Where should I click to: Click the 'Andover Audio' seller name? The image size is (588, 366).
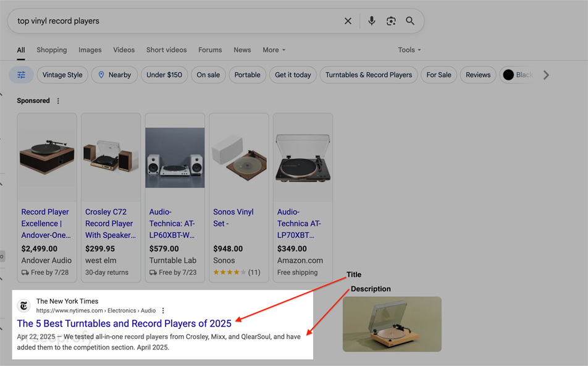(x=46, y=260)
